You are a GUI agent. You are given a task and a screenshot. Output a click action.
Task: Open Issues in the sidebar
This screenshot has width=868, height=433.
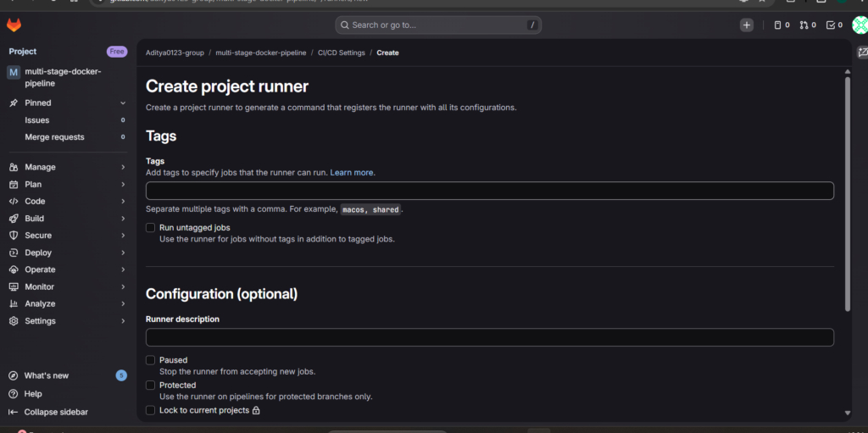coord(37,120)
